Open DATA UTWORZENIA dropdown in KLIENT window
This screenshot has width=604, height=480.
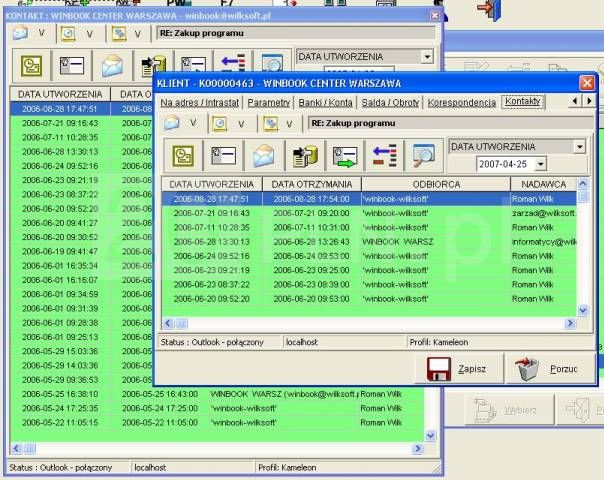click(579, 146)
